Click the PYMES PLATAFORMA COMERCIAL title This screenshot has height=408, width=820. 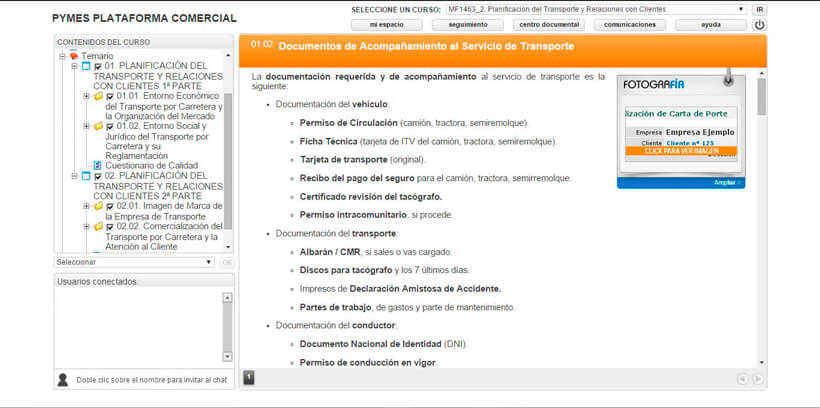pyautogui.click(x=144, y=18)
